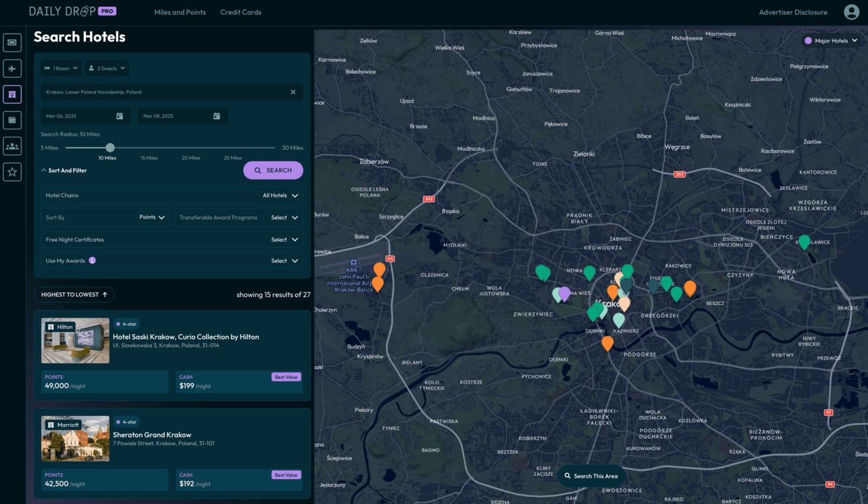Set the radius to the 15 Miles mark
This screenshot has width=868, height=504.
149,158
